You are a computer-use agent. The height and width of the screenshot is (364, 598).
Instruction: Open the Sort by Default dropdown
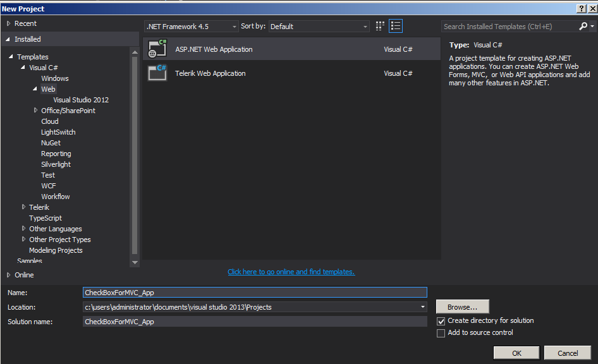pos(363,26)
